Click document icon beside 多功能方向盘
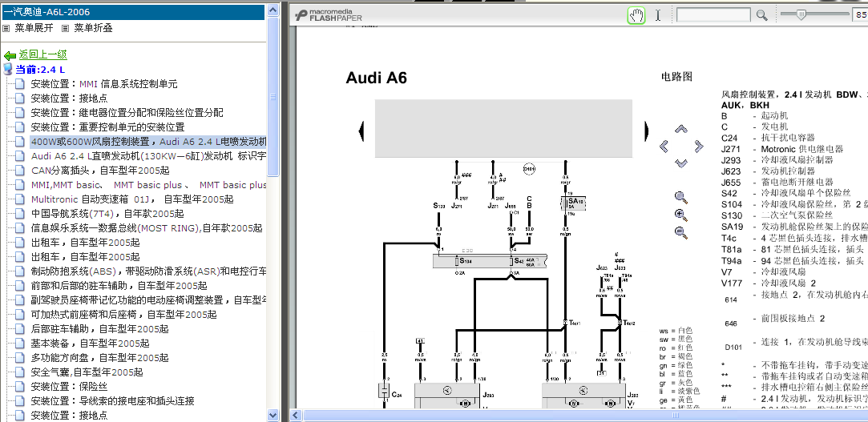868x422 pixels. (20, 357)
